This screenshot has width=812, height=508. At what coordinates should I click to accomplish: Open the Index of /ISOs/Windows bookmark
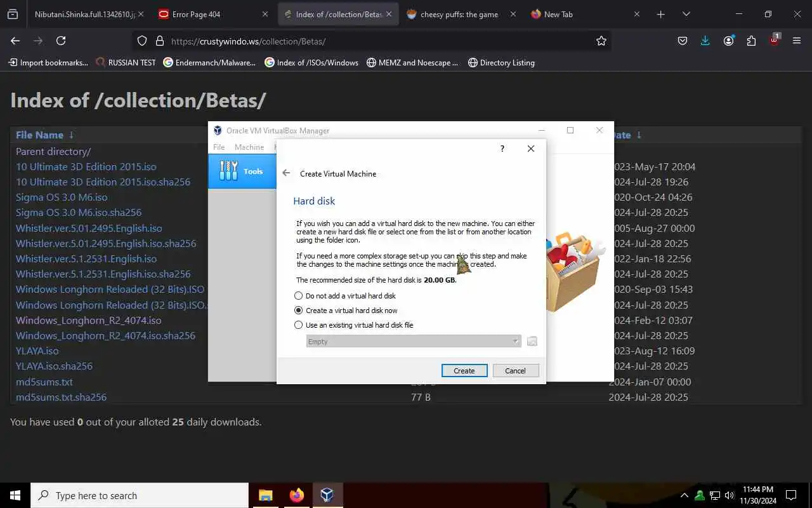311,62
